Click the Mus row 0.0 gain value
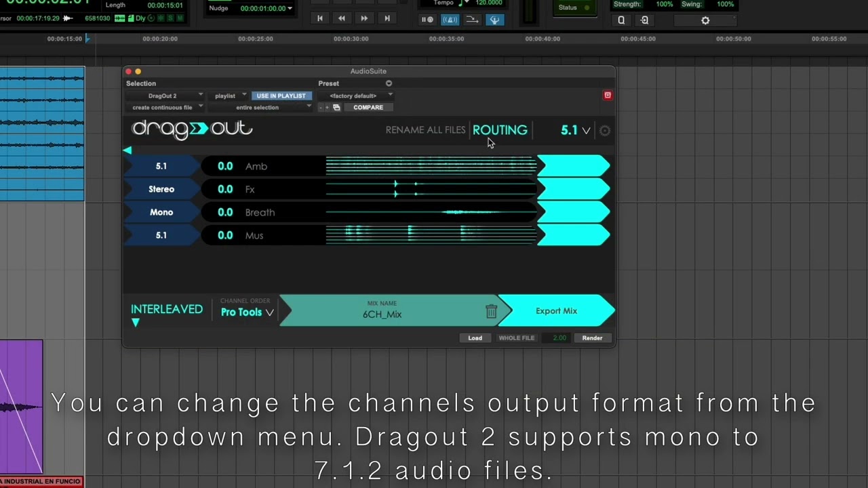Viewport: 868px width, 488px height. tap(225, 235)
